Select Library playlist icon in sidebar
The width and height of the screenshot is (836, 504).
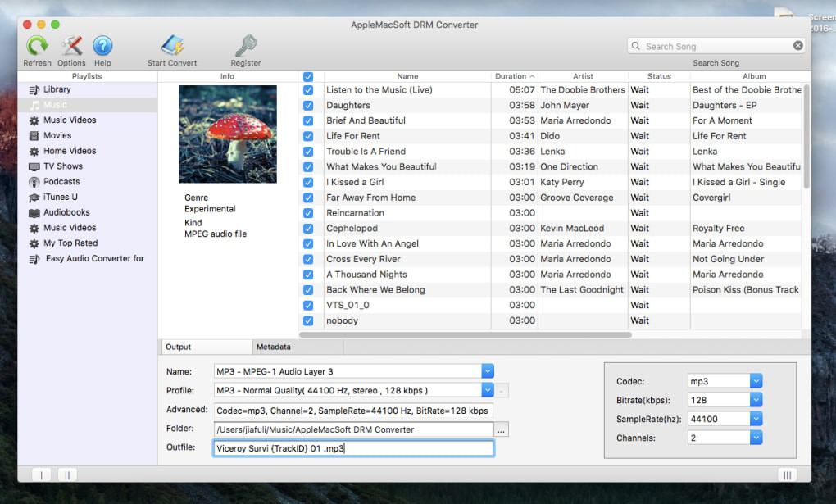tap(34, 89)
